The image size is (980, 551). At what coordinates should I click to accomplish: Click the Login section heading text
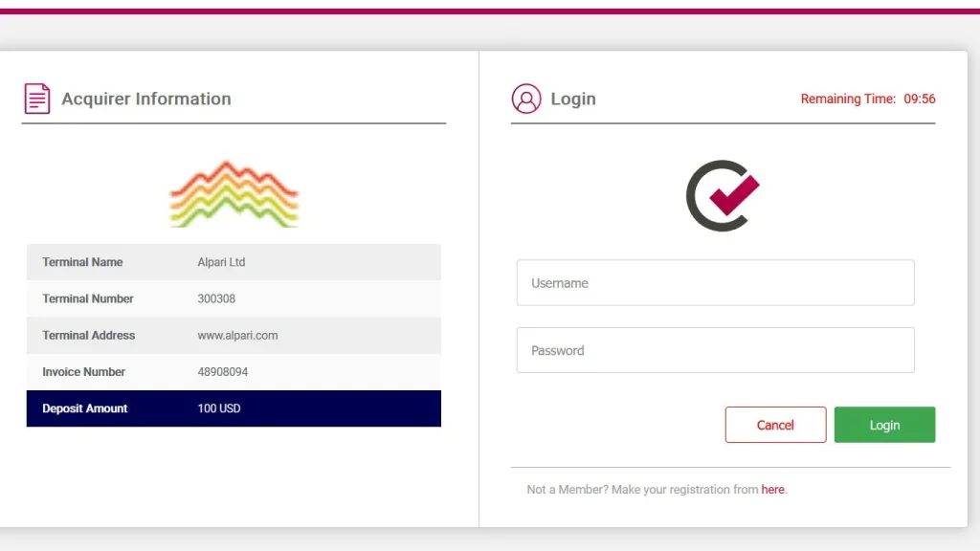[x=573, y=99]
